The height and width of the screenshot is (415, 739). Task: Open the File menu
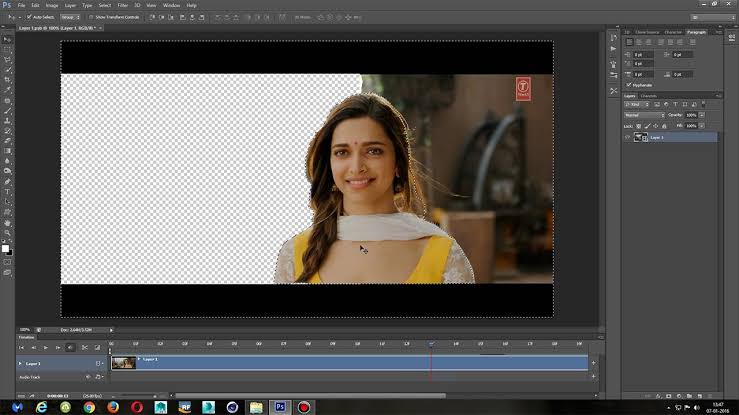point(21,5)
